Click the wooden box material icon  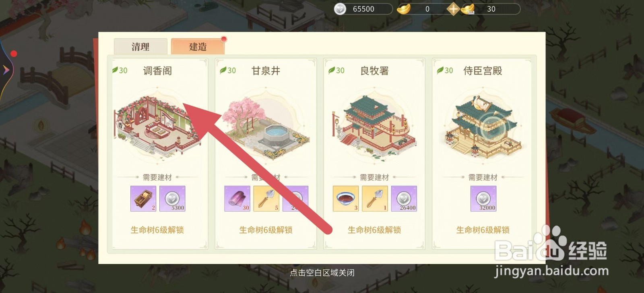[x=143, y=199]
